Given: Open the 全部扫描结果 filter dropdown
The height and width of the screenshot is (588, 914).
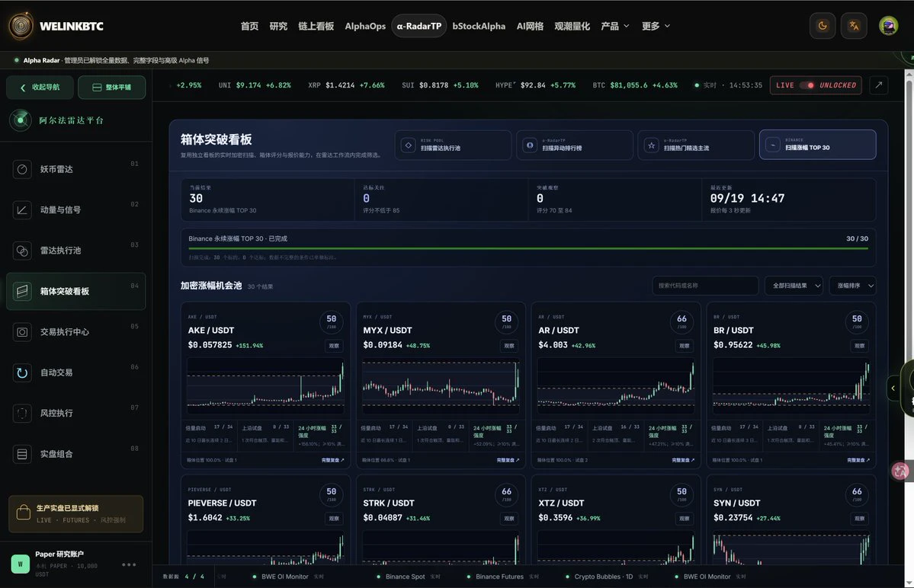Looking at the screenshot, I should pyautogui.click(x=794, y=286).
